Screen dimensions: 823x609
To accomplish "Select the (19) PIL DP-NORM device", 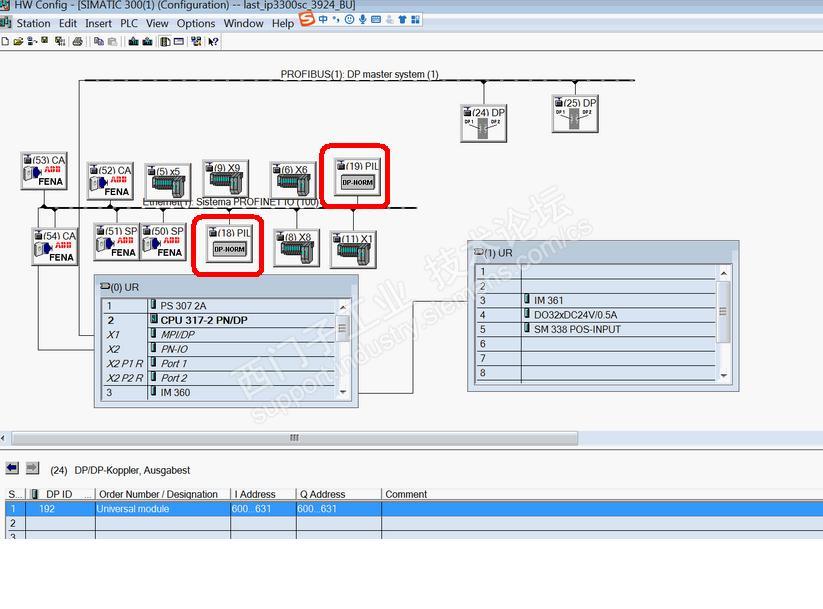I will 357,177.
